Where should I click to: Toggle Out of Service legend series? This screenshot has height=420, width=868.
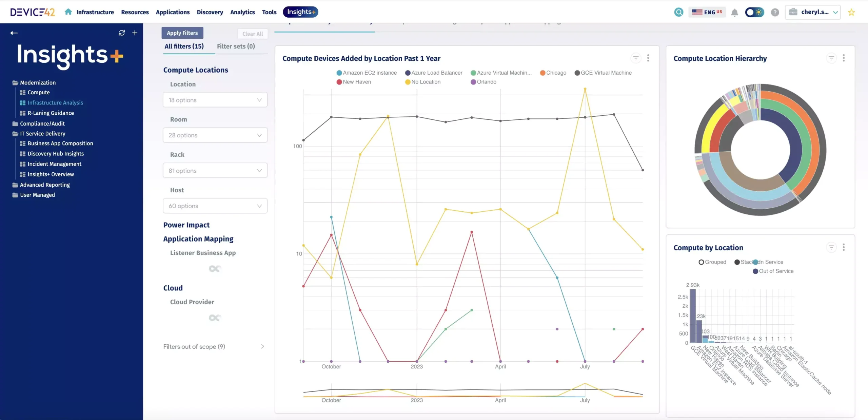tap(773, 271)
